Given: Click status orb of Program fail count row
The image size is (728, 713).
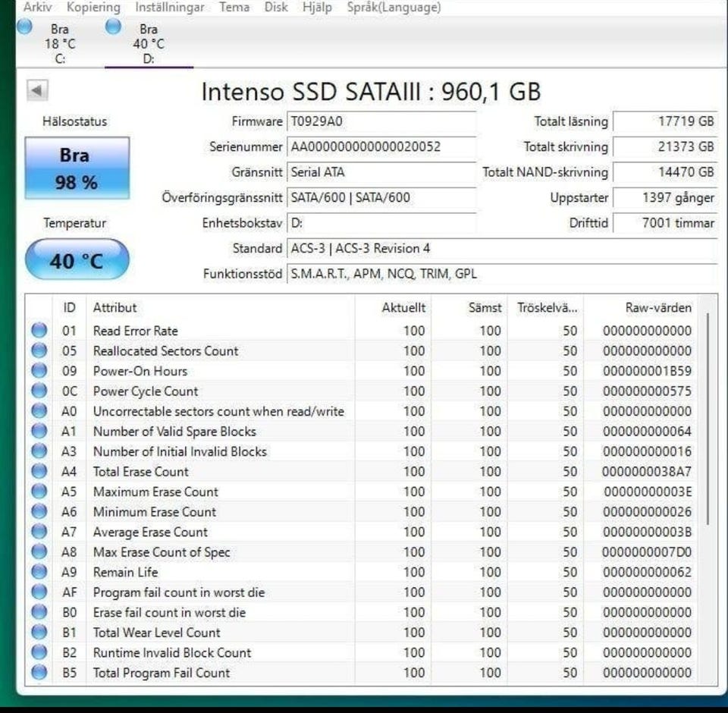Looking at the screenshot, I should 39,592.
